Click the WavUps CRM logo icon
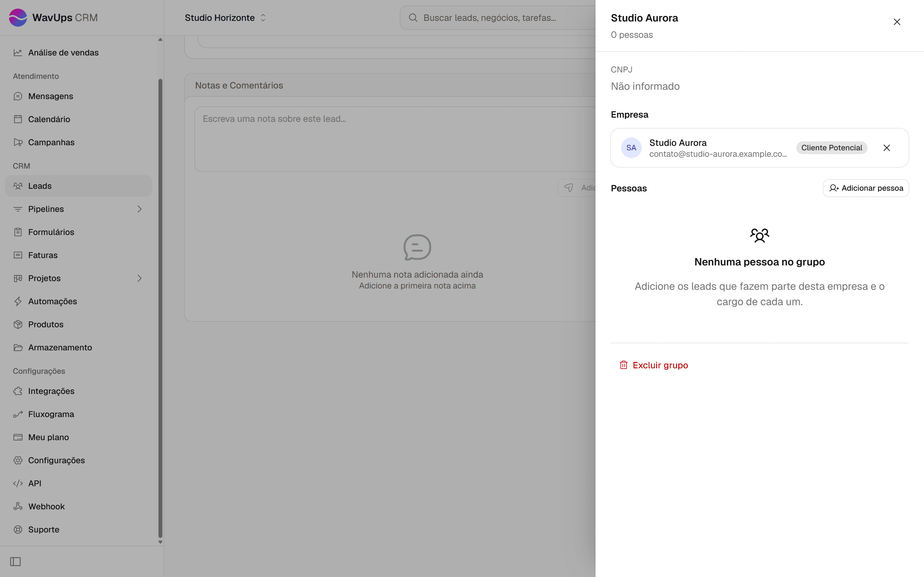The image size is (924, 577). coord(18,18)
